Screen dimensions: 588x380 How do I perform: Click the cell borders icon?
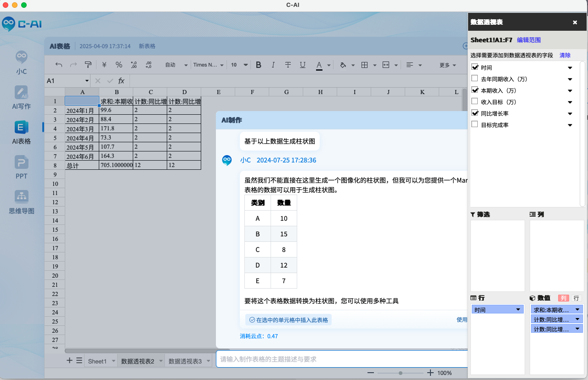[365, 65]
